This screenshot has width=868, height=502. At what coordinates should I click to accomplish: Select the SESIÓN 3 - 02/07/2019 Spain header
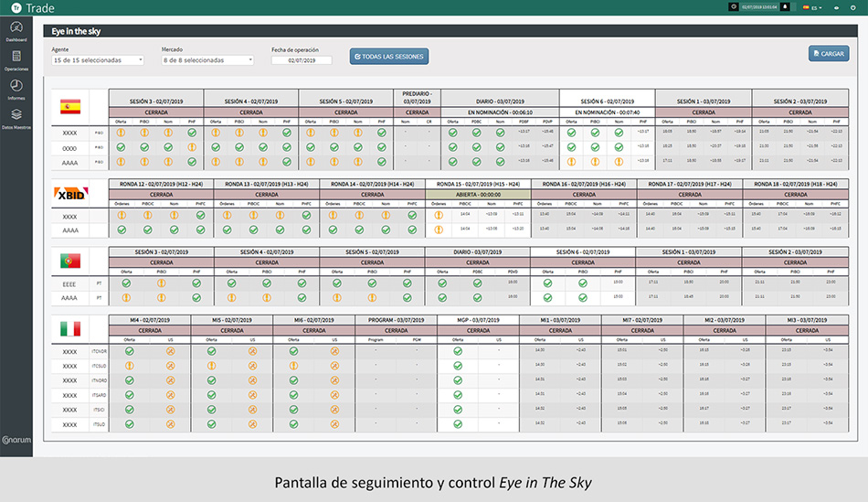(155, 101)
